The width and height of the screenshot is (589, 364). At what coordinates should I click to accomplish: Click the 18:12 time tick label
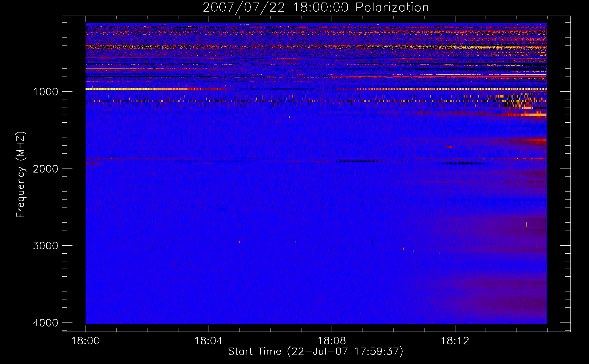(x=455, y=341)
